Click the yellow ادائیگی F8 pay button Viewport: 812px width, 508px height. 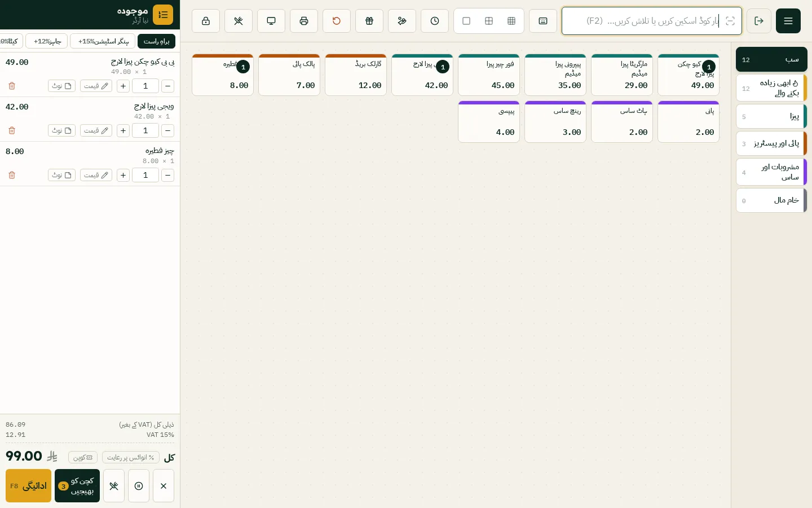point(28,486)
